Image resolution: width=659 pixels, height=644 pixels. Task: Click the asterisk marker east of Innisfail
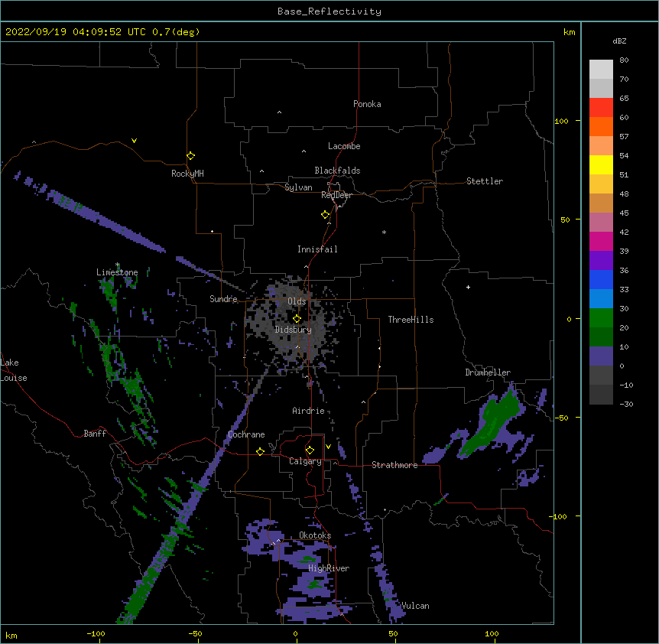coord(384,232)
